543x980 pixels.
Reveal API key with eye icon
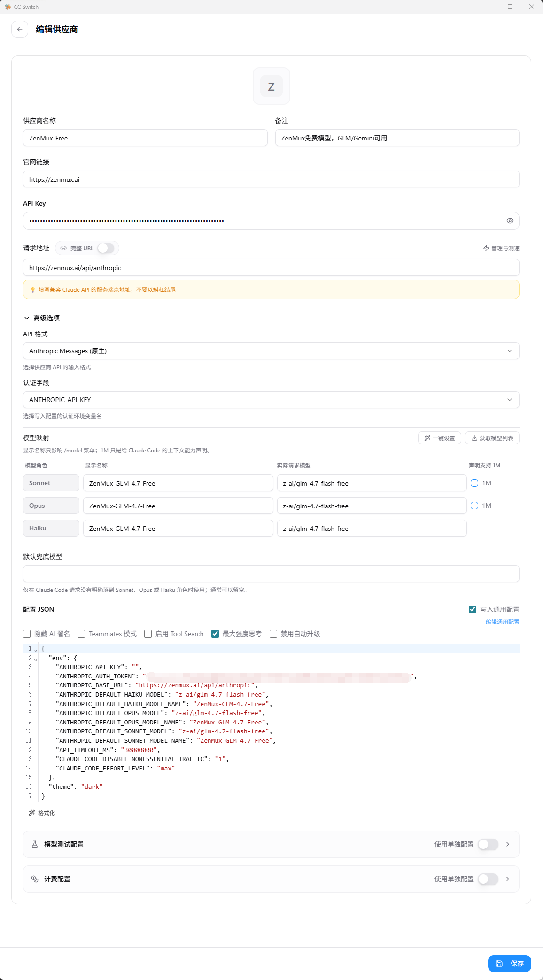[510, 221]
